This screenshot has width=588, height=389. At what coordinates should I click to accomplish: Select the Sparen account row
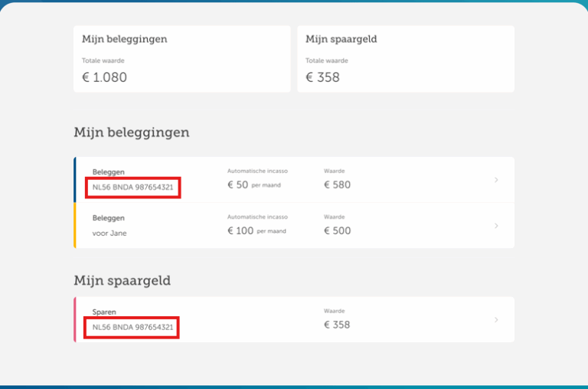(x=294, y=319)
